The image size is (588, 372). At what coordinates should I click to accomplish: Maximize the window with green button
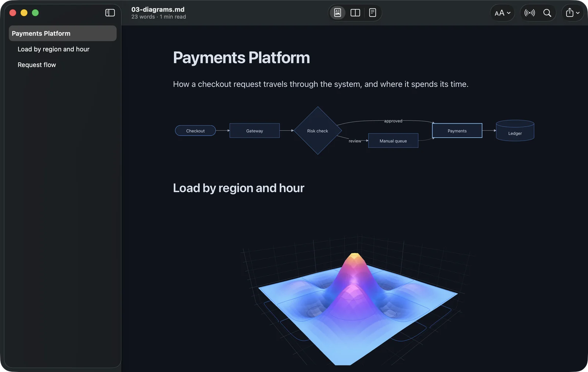[35, 13]
